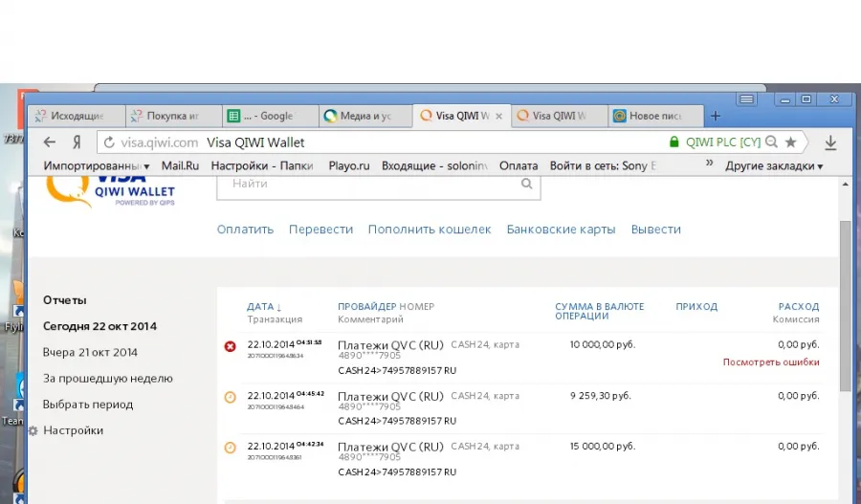Switch to the second Visa QIWI W tab
Screen dimensions: 861x504
[x=559, y=116]
